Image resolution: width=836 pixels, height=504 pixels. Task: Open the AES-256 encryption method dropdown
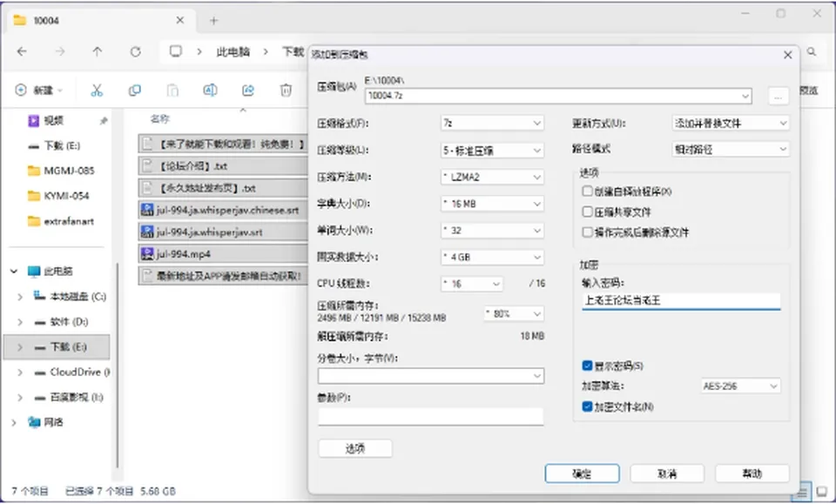point(740,386)
